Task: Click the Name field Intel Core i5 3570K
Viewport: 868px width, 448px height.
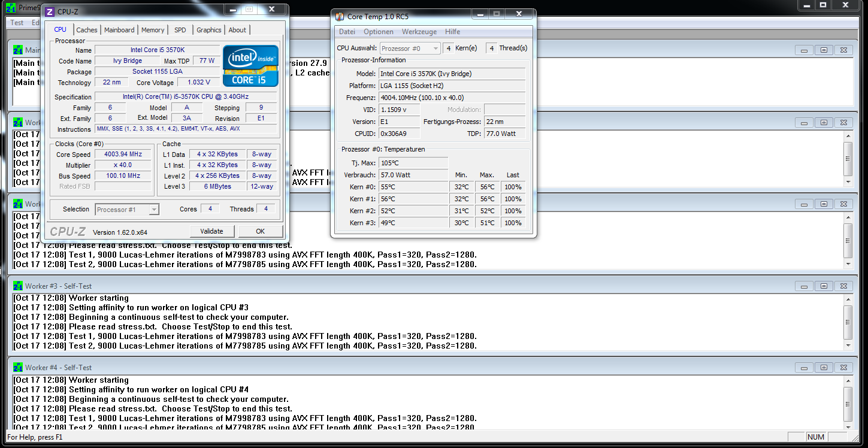Action: tap(157, 50)
